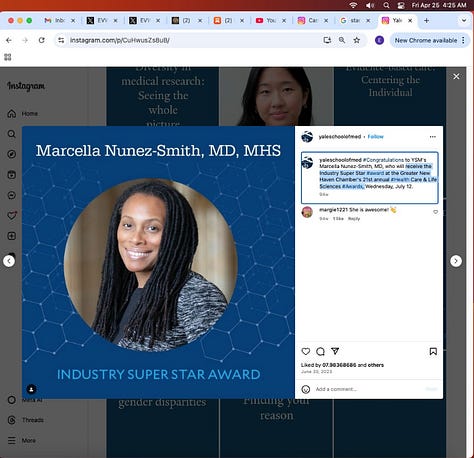474x458 pixels.
Task: Save the post with the bookmark icon
Action: 433,351
